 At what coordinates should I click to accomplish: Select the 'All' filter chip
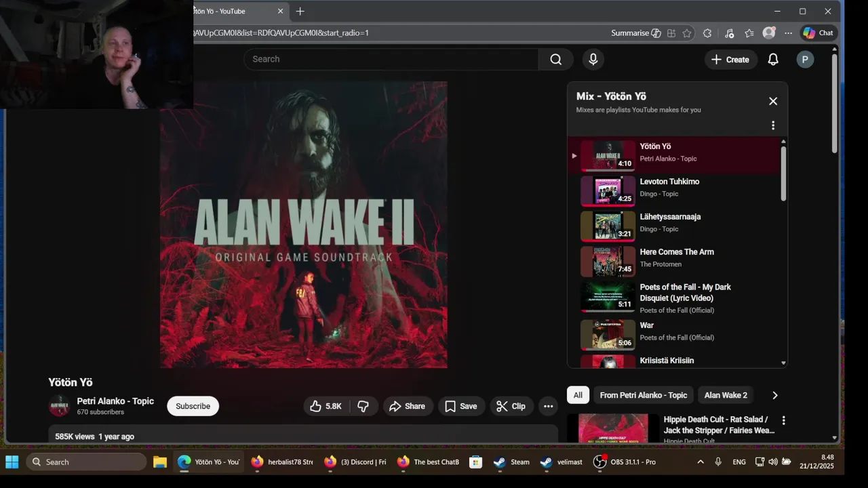pos(578,395)
